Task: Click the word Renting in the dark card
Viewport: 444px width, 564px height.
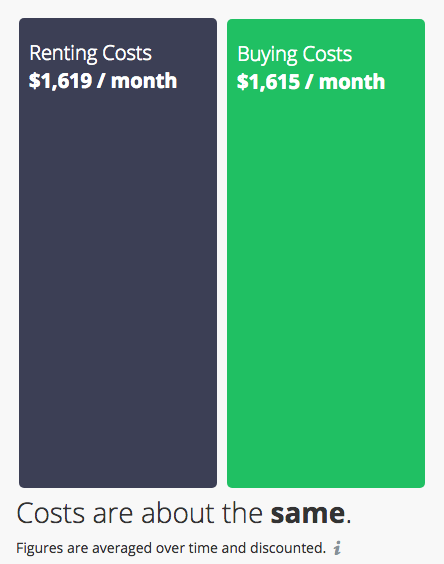Action: pos(63,54)
